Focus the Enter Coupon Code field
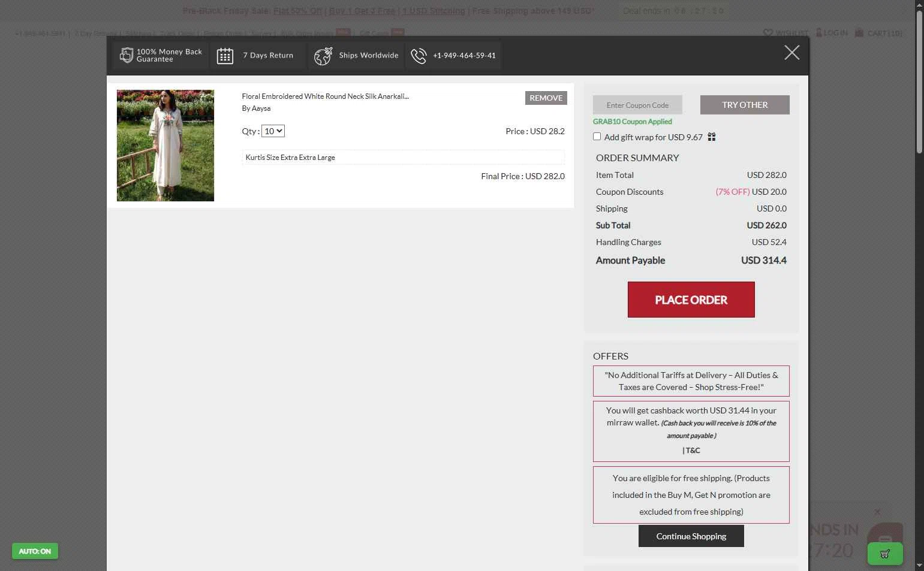This screenshot has width=924, height=571. tap(637, 105)
